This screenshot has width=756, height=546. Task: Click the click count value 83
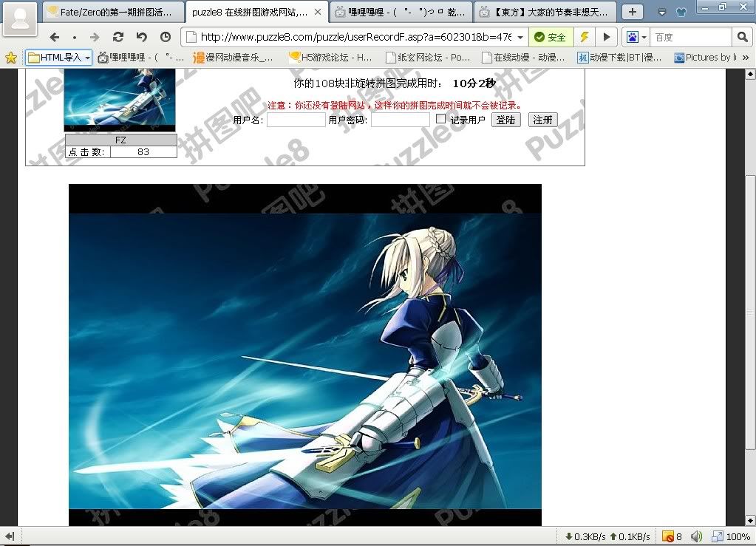[x=143, y=151]
